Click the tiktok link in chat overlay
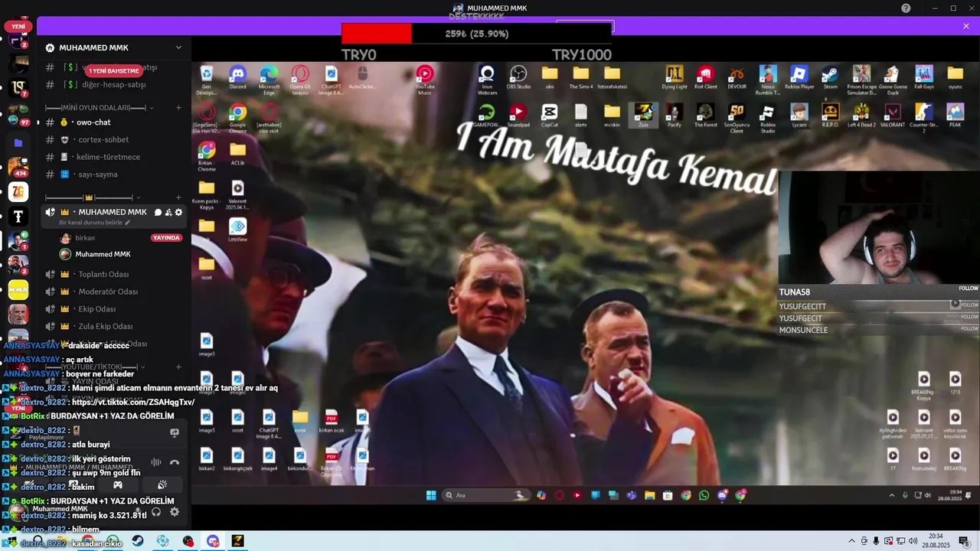 click(133, 402)
